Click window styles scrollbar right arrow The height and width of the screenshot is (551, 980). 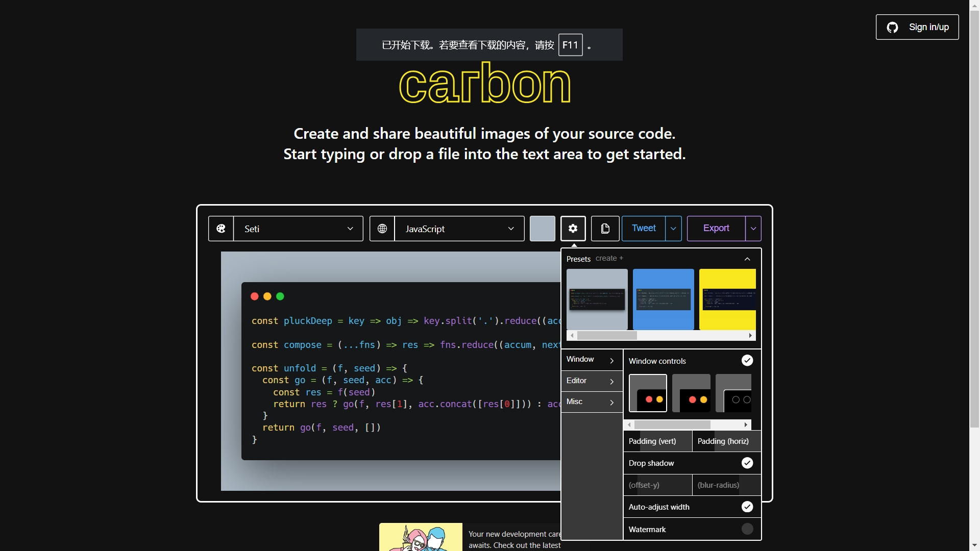pyautogui.click(x=746, y=424)
